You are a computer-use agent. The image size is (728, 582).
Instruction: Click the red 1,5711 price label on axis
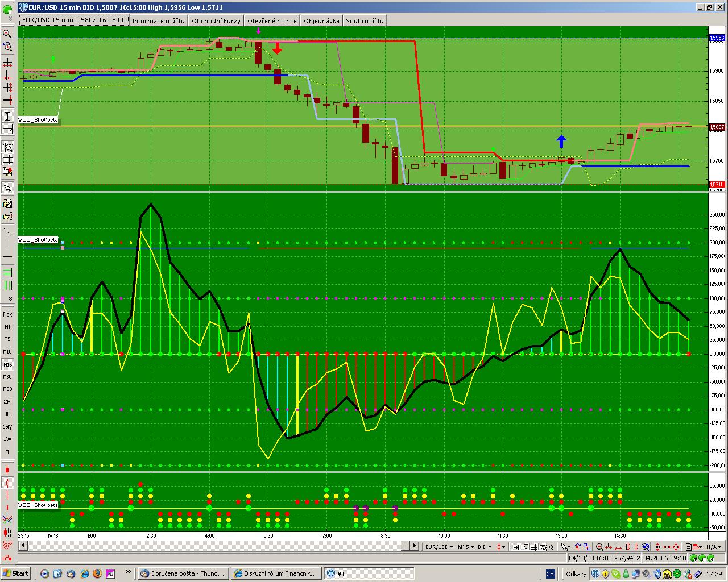click(717, 184)
